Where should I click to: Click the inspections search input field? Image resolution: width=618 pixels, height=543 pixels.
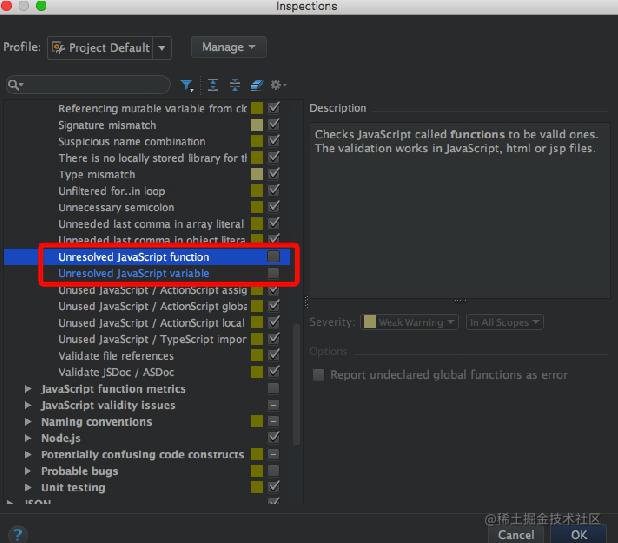[x=88, y=85]
